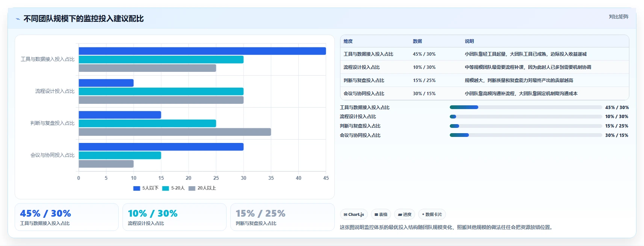The width and height of the screenshot is (644, 246).
Task: Click the 流程设计投入占比 chart axis label
Action: tap(55, 91)
